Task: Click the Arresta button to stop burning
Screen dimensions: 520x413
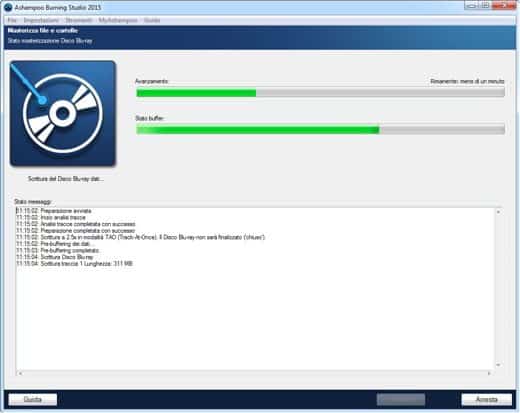Action: click(x=486, y=399)
